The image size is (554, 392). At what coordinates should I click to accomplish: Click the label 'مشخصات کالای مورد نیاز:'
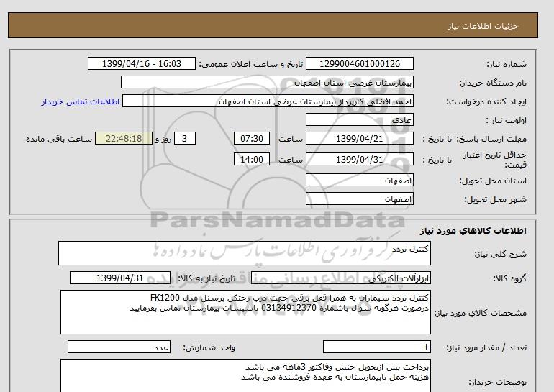(481, 313)
